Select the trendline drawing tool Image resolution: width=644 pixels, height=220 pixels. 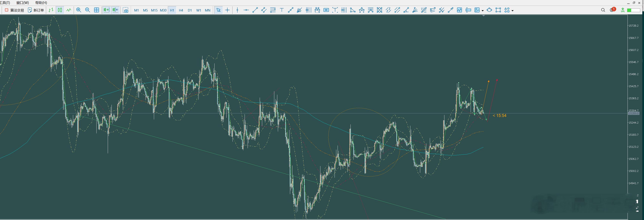(x=255, y=10)
